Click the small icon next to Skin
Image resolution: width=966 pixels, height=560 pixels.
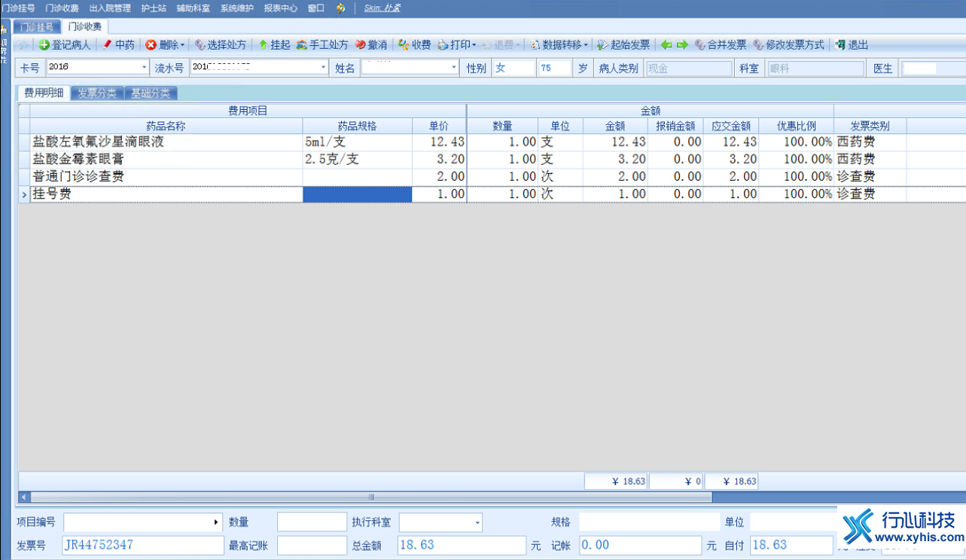pyautogui.click(x=341, y=8)
